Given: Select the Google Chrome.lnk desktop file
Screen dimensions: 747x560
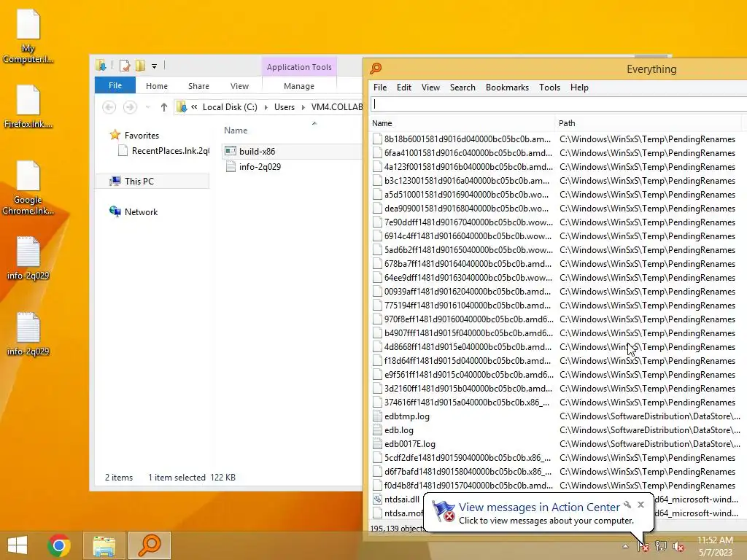Looking at the screenshot, I should pyautogui.click(x=28, y=188).
